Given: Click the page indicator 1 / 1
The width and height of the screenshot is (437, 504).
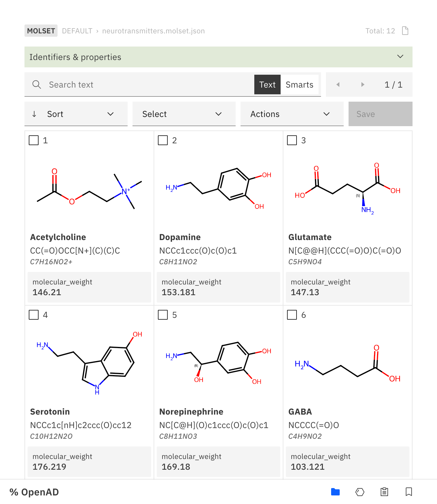Looking at the screenshot, I should coord(393,85).
